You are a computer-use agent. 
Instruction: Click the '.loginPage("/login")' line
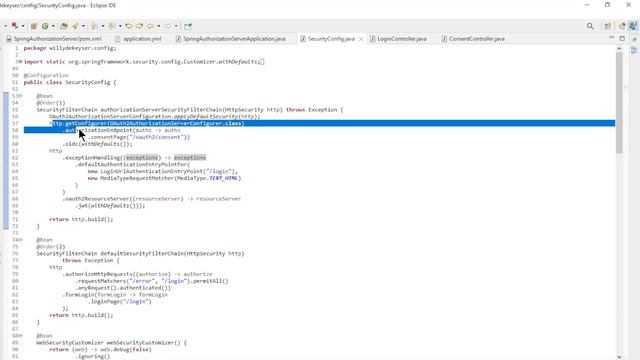pos(120,302)
